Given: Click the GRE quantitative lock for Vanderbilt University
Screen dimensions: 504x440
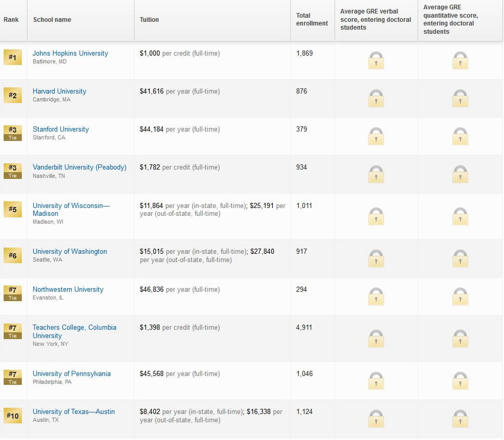Looking at the screenshot, I should coord(460,174).
